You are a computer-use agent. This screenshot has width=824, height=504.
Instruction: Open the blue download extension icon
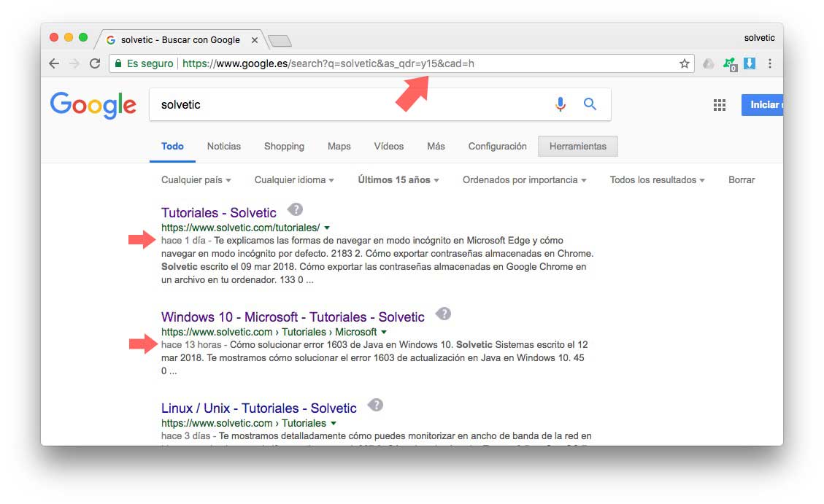[x=750, y=63]
